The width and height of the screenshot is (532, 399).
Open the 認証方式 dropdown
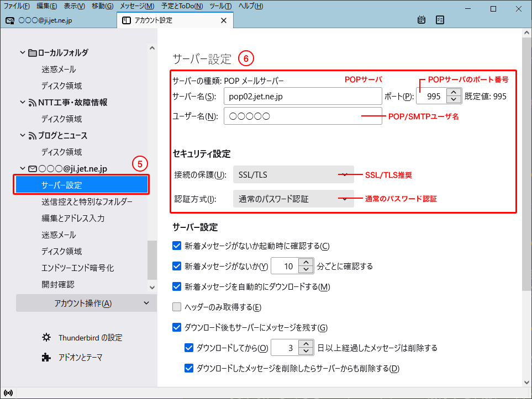pyautogui.click(x=293, y=199)
